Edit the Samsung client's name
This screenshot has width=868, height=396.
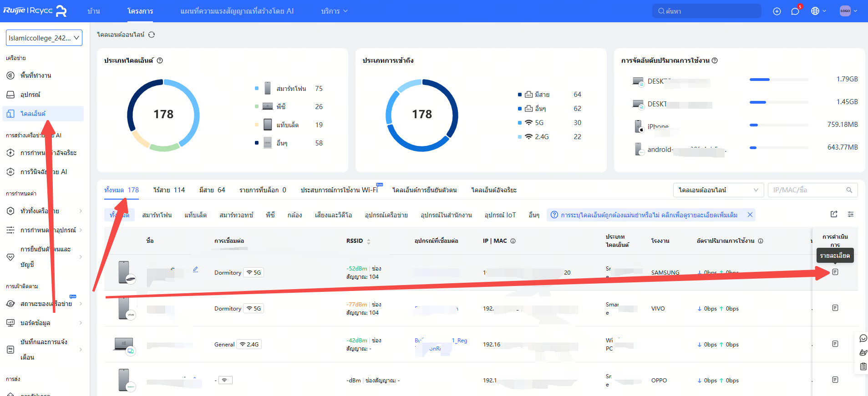pos(195,269)
